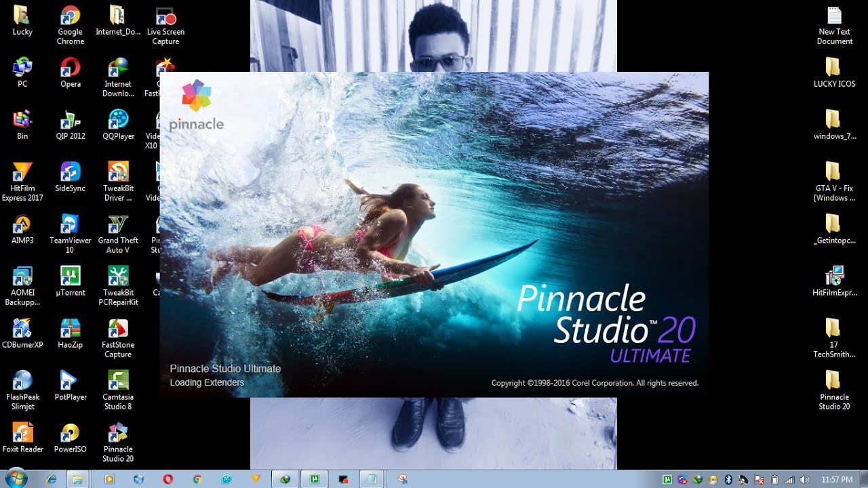Open Bluetooth tray icon
The height and width of the screenshot is (488, 868).
(x=729, y=479)
